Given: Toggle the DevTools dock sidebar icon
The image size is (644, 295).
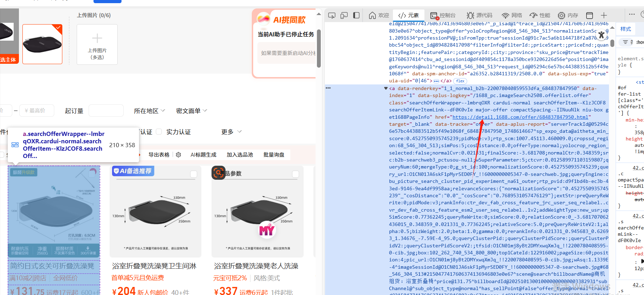Looking at the screenshot, I should tap(356, 15).
